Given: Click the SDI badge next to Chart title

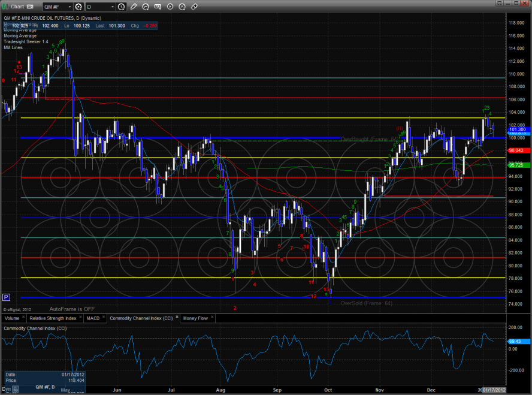Looking at the screenshot, I should [30, 7].
